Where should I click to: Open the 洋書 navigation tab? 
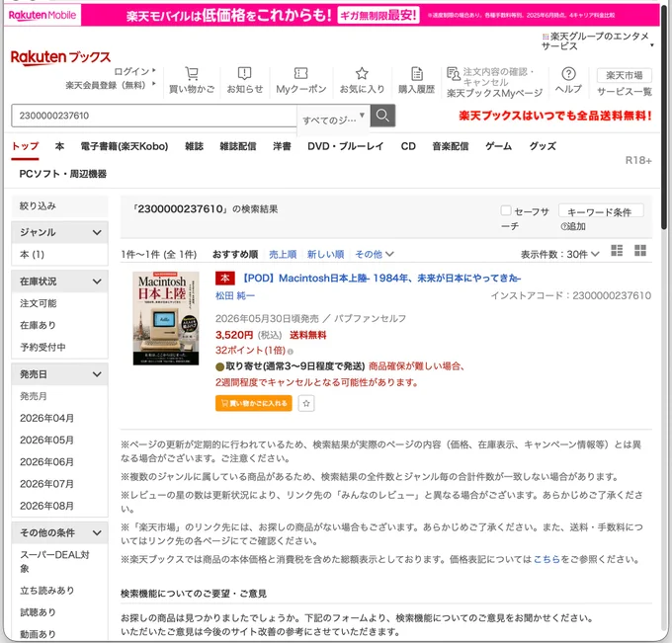(x=282, y=146)
